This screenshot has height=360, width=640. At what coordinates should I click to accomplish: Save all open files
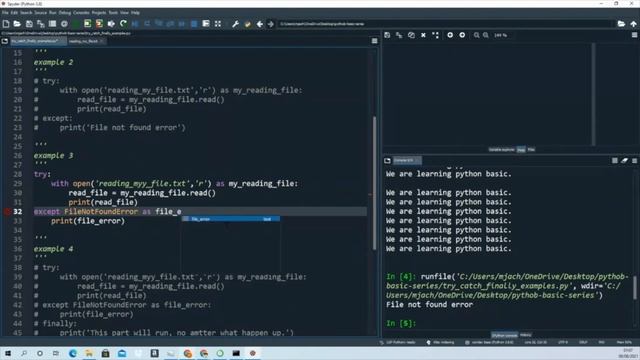pos(40,24)
